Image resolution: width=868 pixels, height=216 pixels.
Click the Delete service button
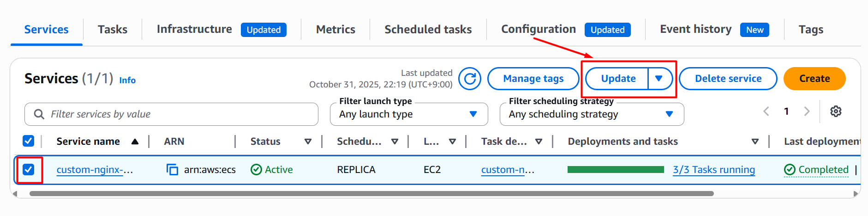tap(728, 79)
